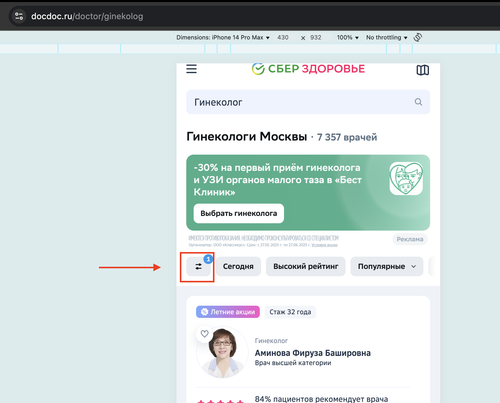Click the device height field 932

316,37
